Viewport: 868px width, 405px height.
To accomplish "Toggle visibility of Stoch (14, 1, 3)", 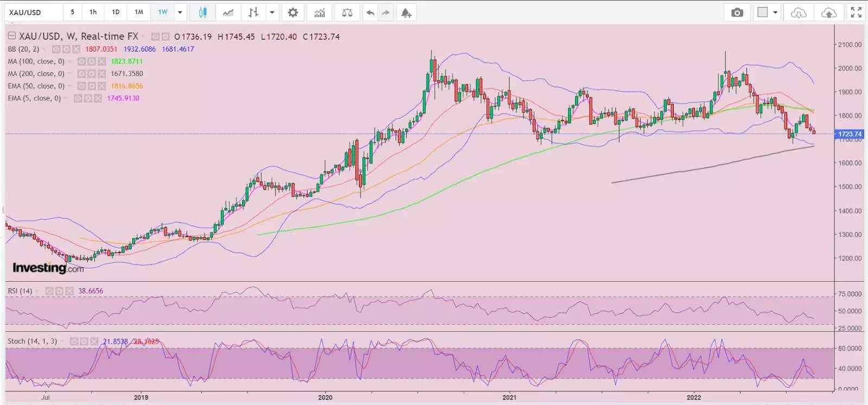I will (x=74, y=341).
